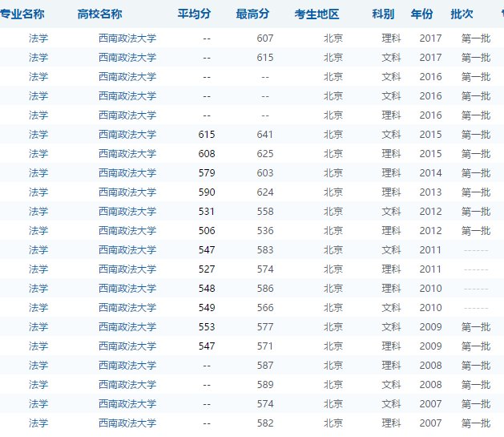Select the highest score value 587
Image resolution: width=504 pixels, height=437 pixels.
(265, 366)
